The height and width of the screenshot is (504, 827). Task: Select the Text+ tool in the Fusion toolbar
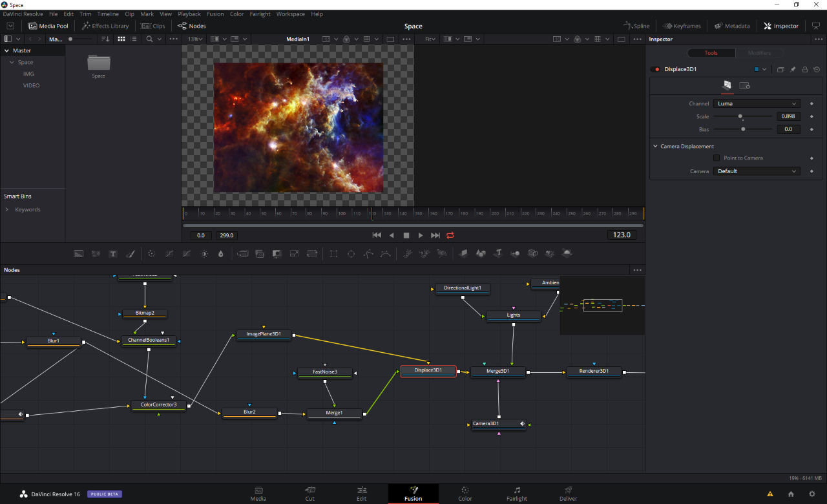click(x=113, y=253)
